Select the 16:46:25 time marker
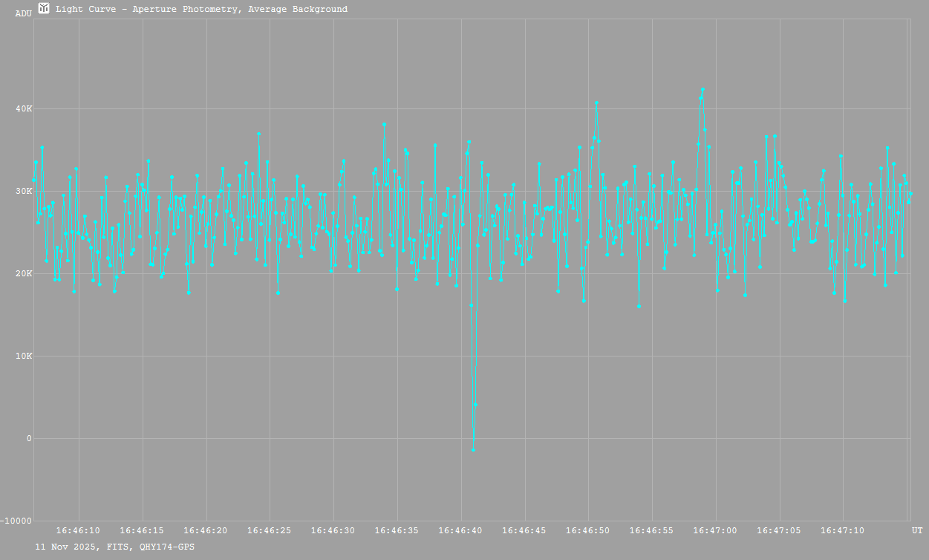 click(269, 531)
